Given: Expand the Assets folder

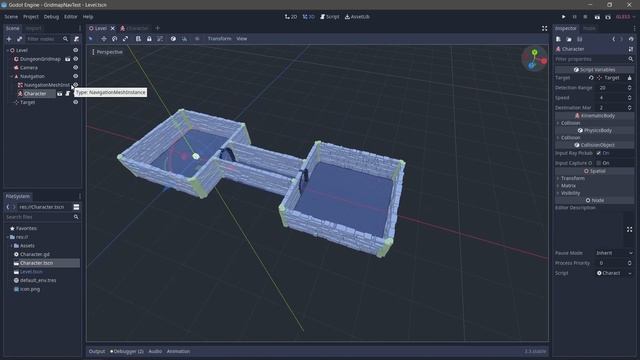Looking at the screenshot, I should [x=11, y=246].
